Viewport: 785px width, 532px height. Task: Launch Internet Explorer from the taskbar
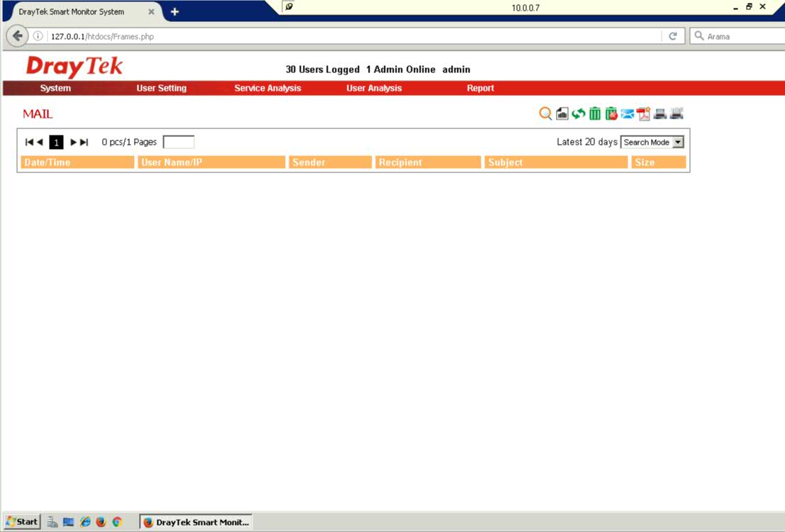coord(85,522)
